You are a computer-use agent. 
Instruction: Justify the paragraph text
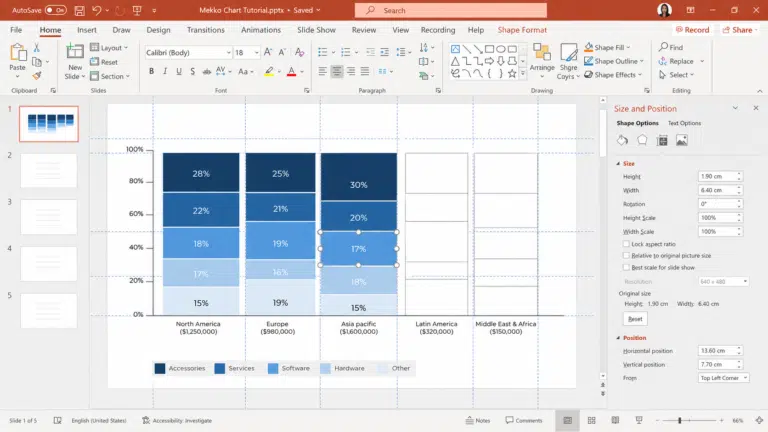click(365, 72)
